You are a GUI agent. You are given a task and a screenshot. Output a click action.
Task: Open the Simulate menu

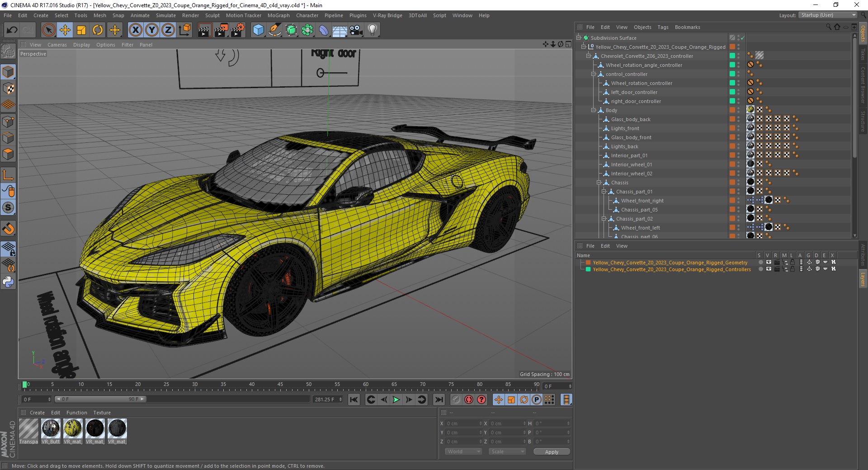pos(165,15)
